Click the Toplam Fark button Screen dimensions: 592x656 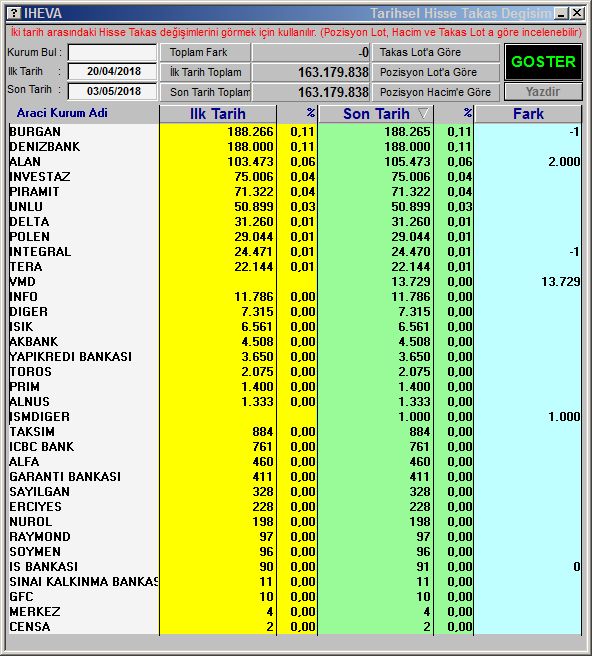[205, 52]
